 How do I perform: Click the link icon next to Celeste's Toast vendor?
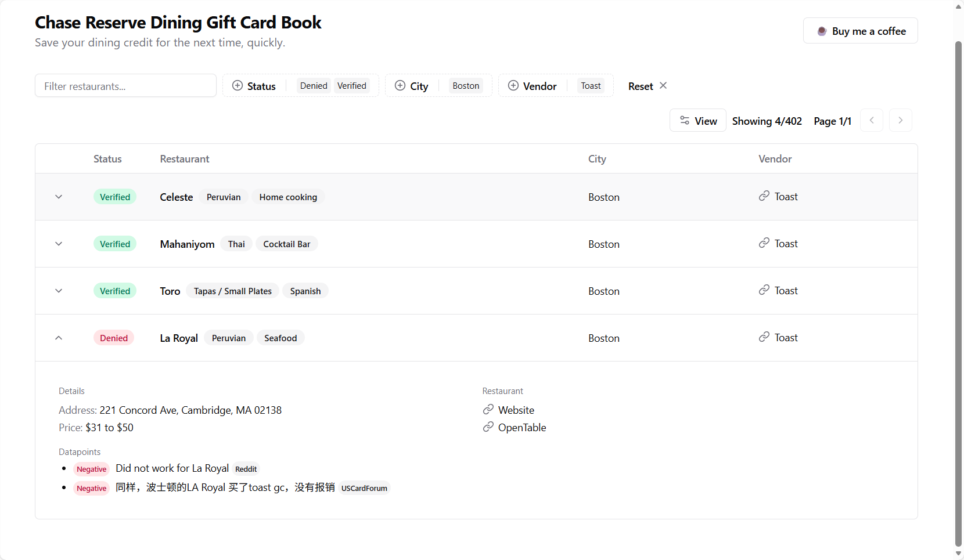click(764, 196)
